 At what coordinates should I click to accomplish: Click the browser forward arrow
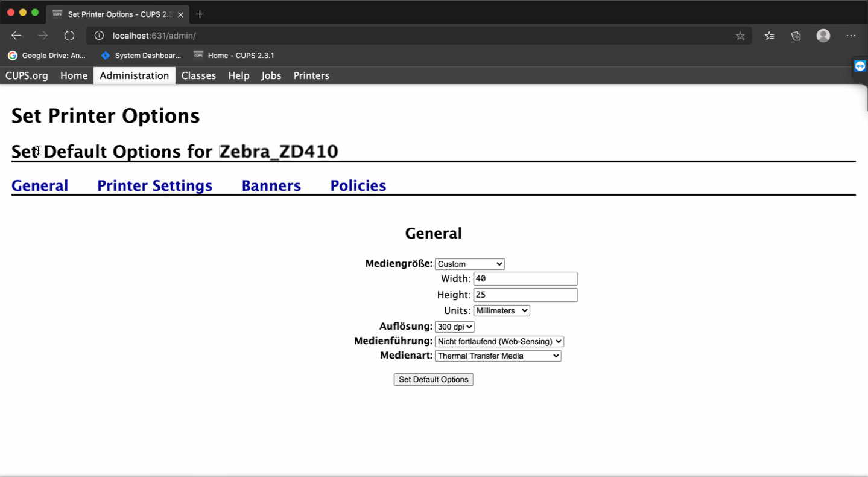pos(42,36)
